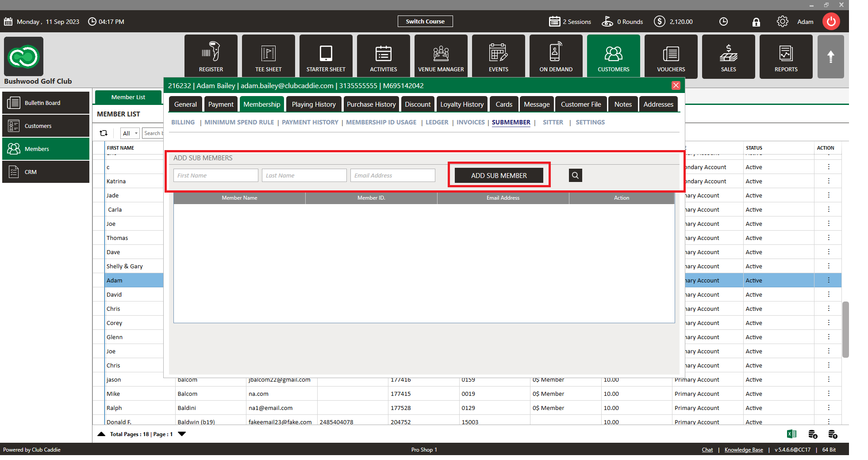Open the Starter Sheet module
Screen dimensions: 868x460
(326, 56)
